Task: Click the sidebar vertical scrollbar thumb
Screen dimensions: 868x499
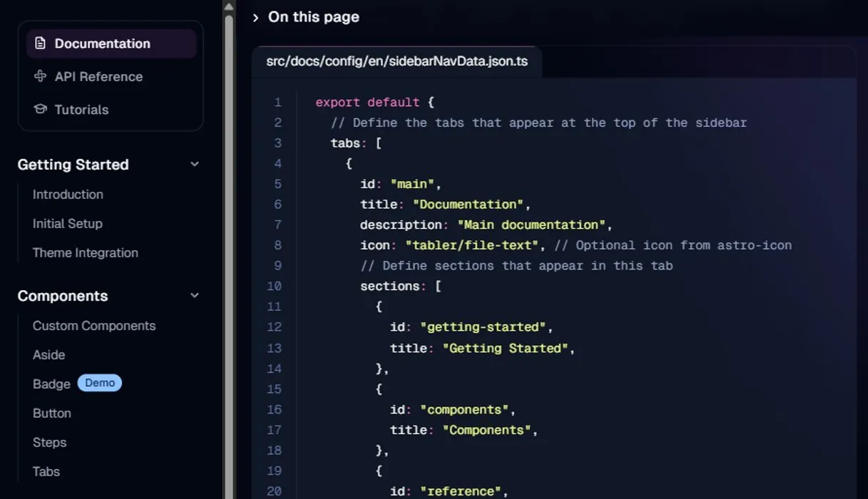Action: (229, 257)
